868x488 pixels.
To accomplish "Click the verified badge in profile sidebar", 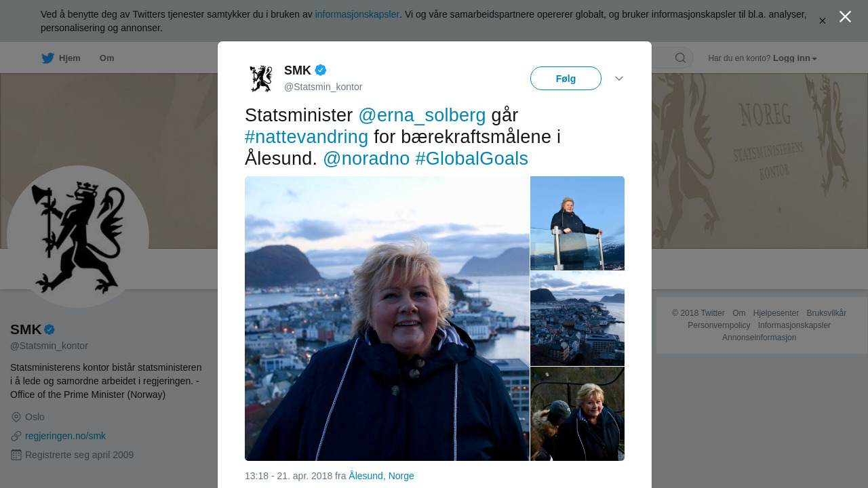I will pos(50,329).
